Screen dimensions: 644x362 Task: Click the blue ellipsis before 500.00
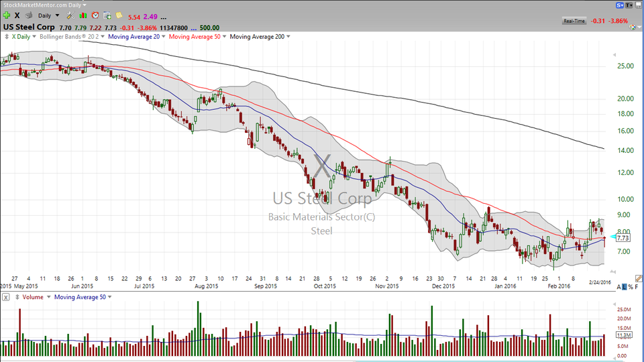click(193, 28)
